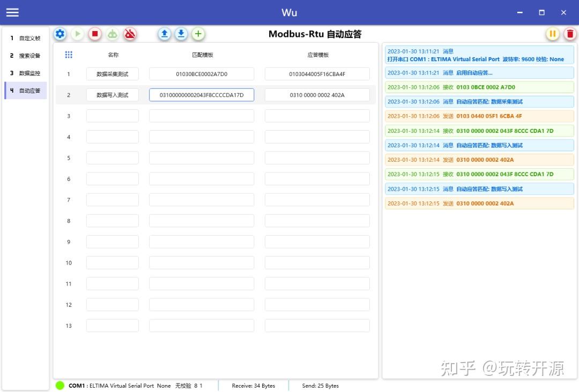Import templates using the blue upload arrow icon

(164, 34)
